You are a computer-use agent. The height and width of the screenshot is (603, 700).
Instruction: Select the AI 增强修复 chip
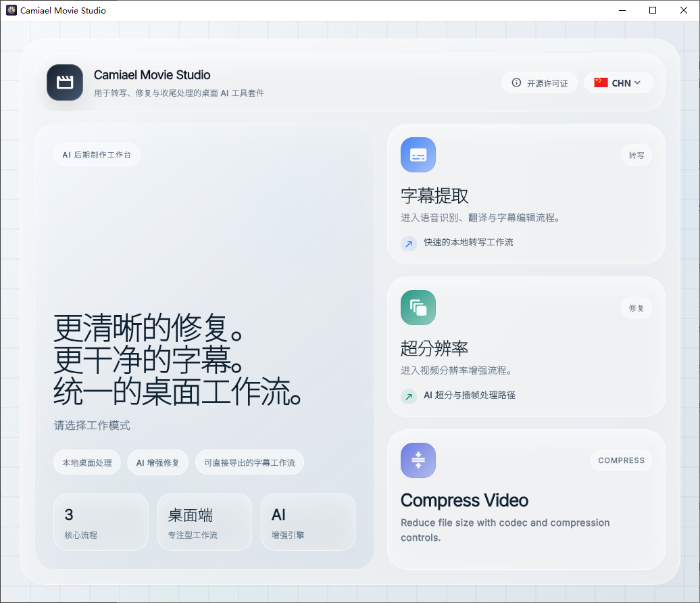(157, 462)
